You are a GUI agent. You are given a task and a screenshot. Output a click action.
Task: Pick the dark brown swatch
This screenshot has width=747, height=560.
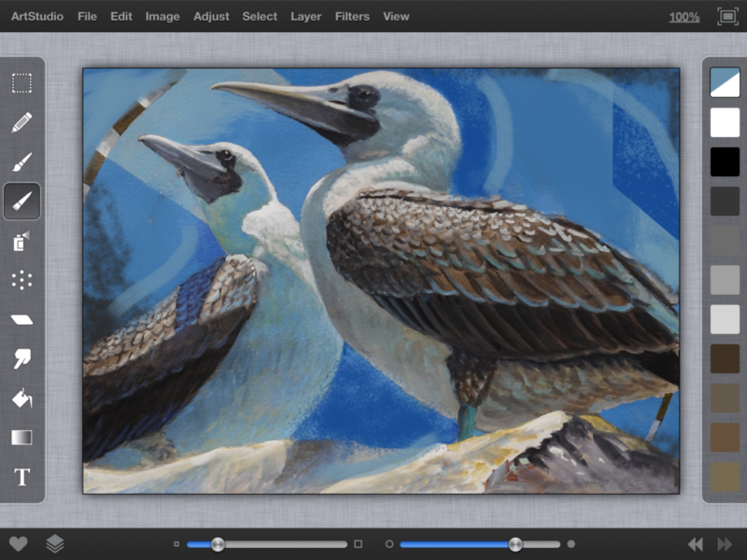(725, 358)
